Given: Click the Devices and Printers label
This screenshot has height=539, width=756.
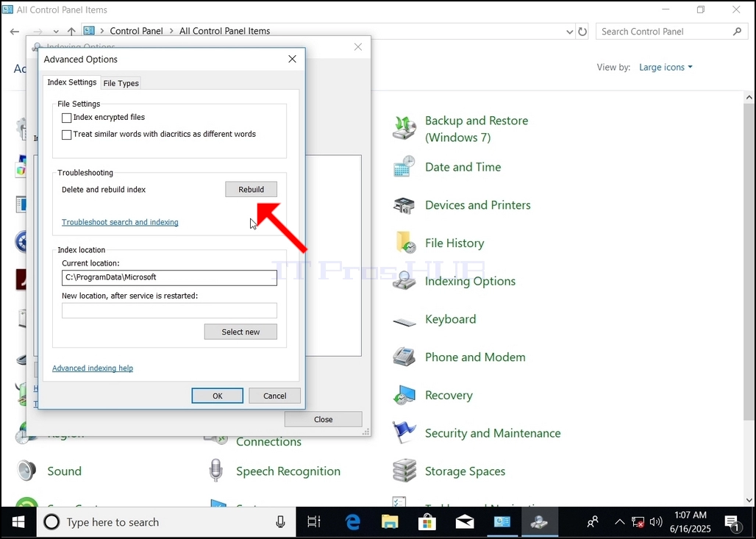Looking at the screenshot, I should pos(478,205).
